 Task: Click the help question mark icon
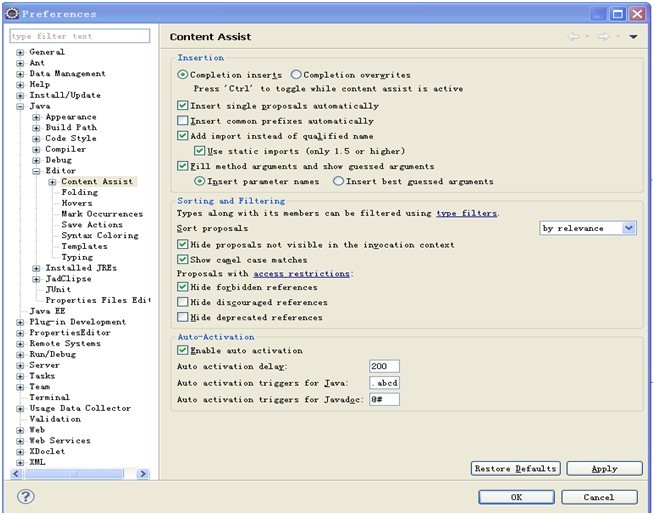pyautogui.click(x=26, y=496)
